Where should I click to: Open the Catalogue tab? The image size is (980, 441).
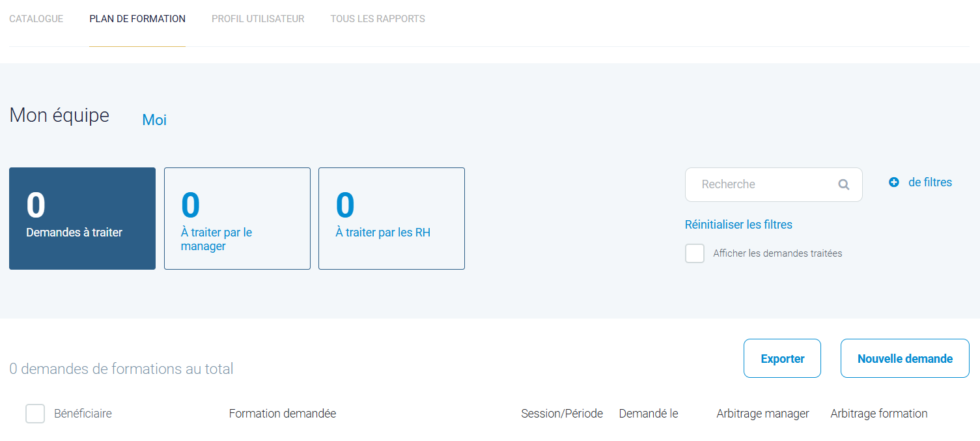point(36,19)
